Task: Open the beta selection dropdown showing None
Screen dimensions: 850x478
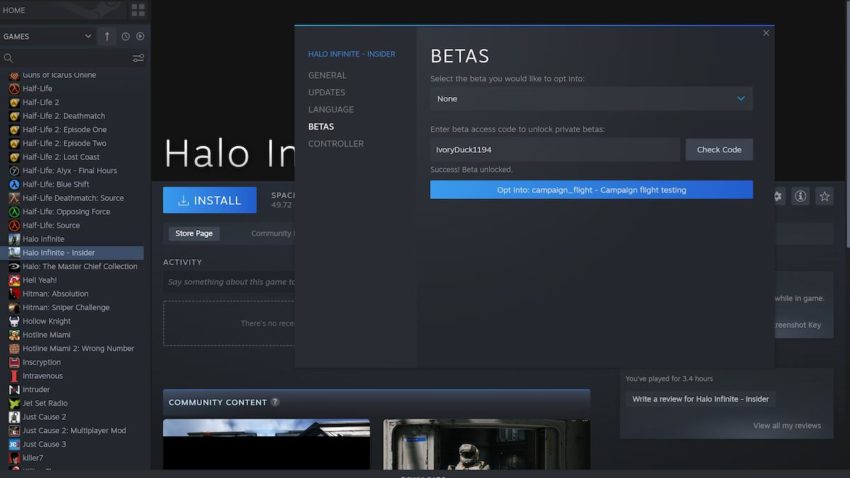Action: [591, 99]
